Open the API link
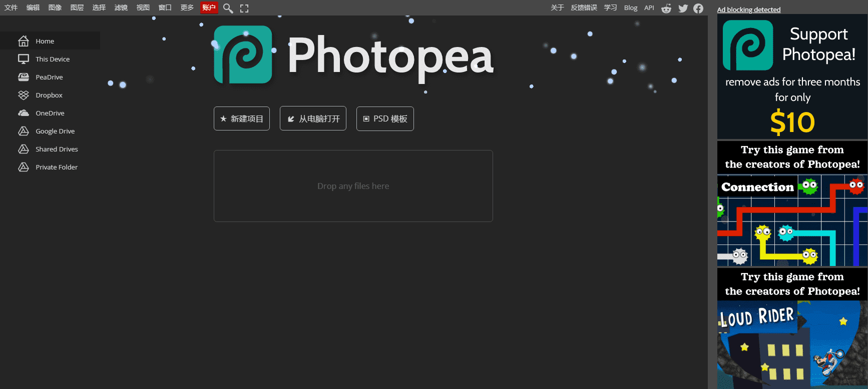This screenshot has width=868, height=389. (649, 7)
